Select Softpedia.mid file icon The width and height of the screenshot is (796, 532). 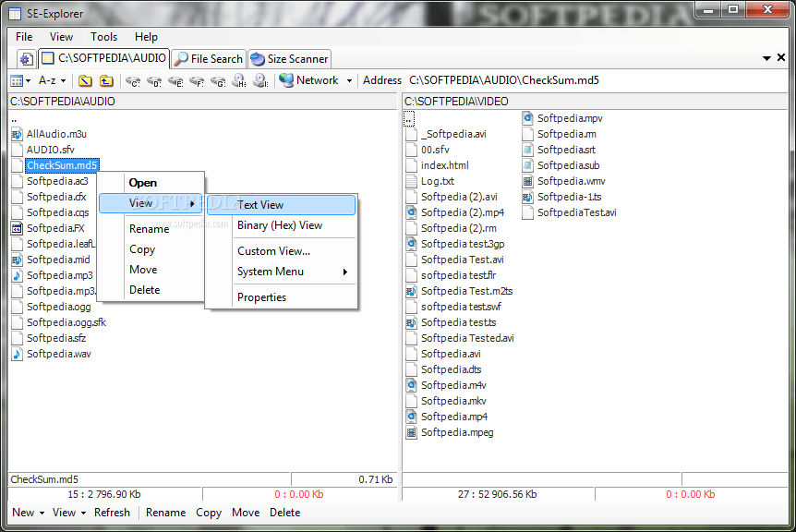tap(17, 260)
